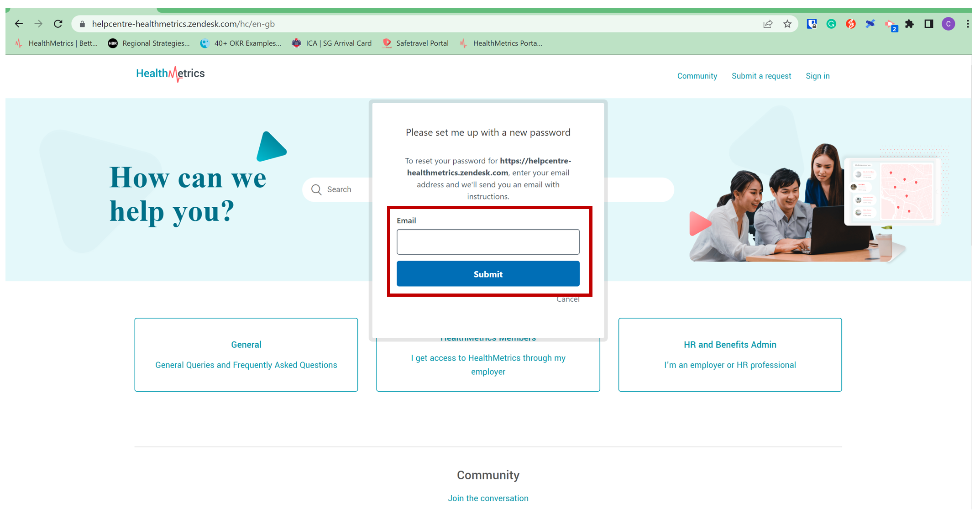Screen dimensions: 980x514
Task: Go to Community in top navigation
Action: tap(697, 76)
